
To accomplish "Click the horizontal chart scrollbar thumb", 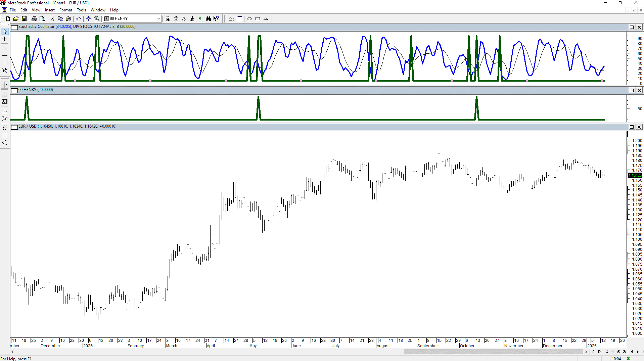I will [493, 352].
